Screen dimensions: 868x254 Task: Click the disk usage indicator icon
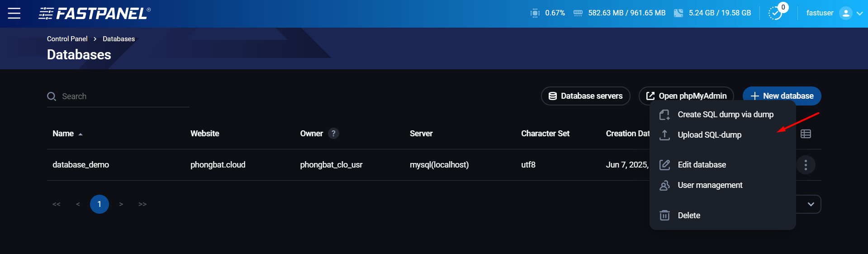[x=678, y=13]
